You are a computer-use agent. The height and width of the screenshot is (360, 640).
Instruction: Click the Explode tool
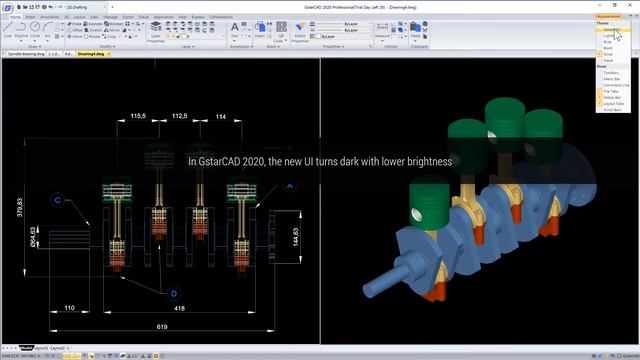click(x=93, y=24)
